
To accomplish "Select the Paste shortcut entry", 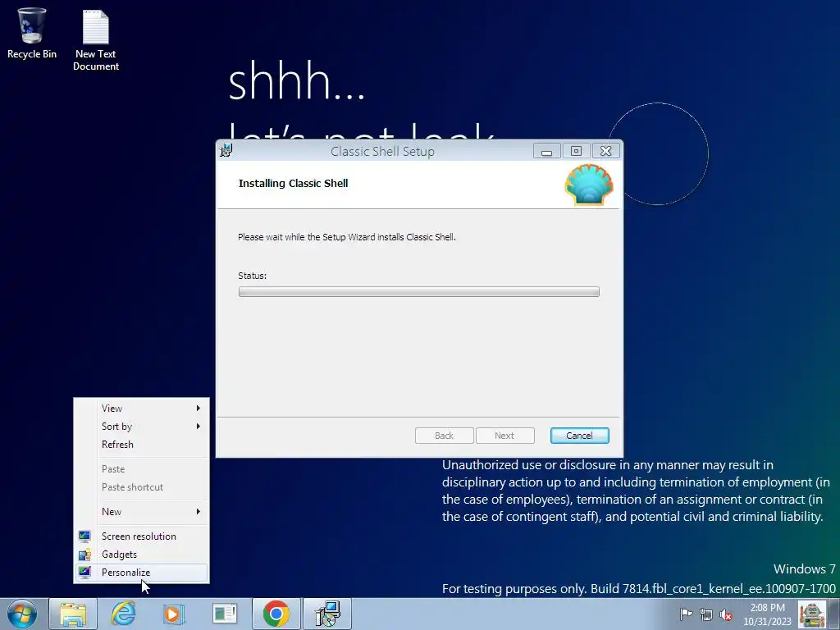I will tap(141, 487).
